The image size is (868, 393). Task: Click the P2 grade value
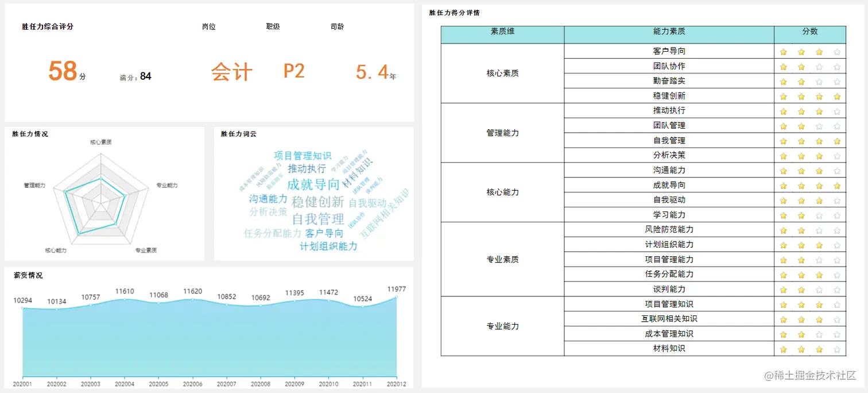[x=294, y=71]
